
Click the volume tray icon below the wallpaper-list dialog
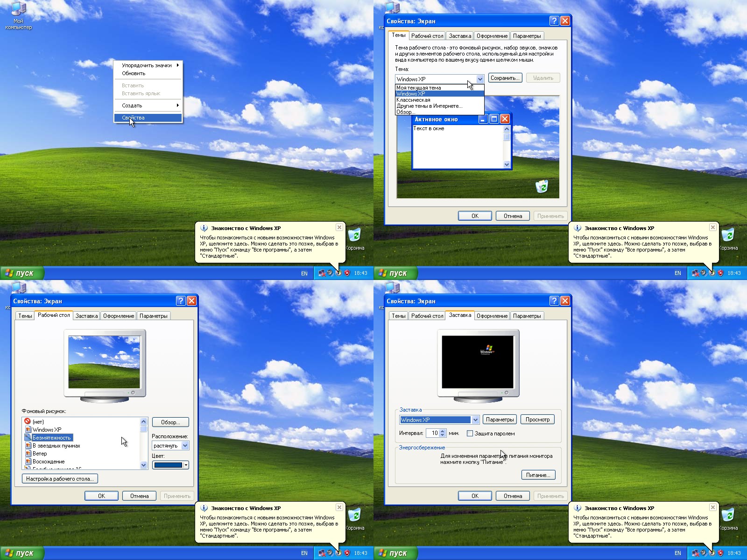point(330,553)
